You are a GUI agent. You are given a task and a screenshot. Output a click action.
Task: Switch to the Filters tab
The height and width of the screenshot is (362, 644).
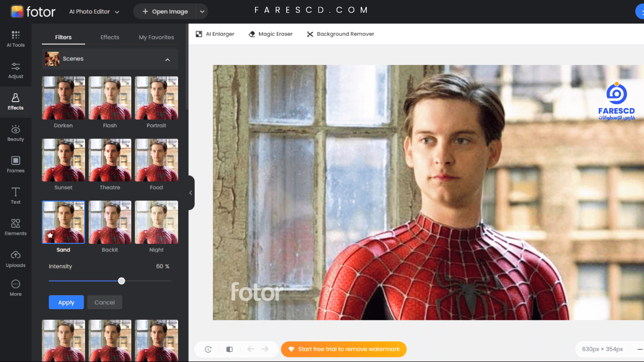(x=63, y=37)
